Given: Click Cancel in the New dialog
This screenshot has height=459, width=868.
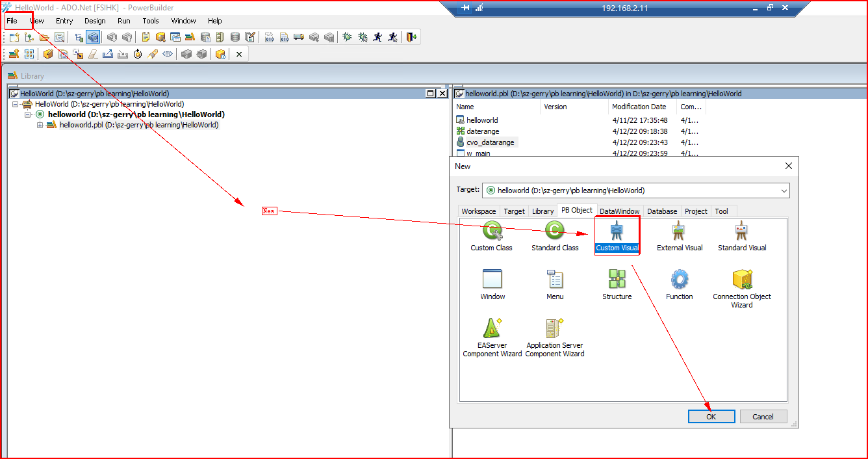Looking at the screenshot, I should 763,417.
